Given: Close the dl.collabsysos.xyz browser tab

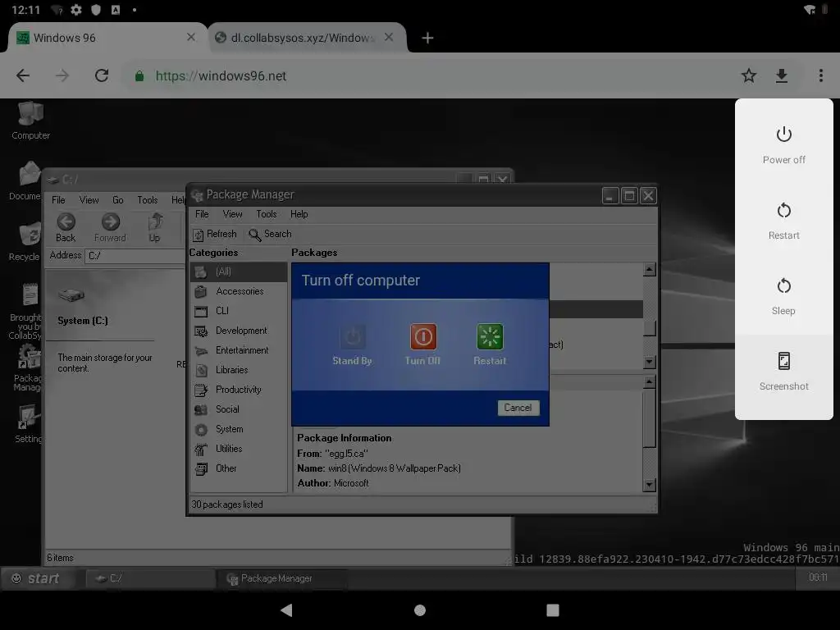Looking at the screenshot, I should pos(389,37).
